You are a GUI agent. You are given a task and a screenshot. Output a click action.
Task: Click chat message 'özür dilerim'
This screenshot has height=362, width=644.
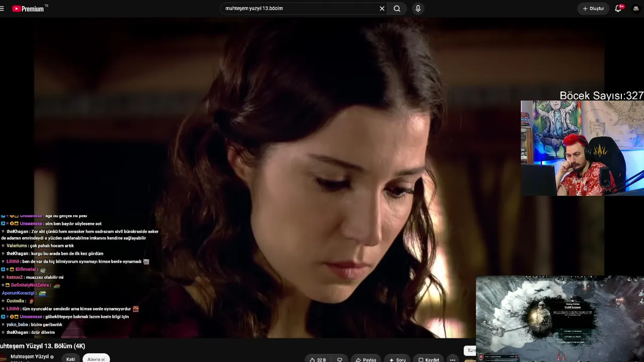(43, 332)
